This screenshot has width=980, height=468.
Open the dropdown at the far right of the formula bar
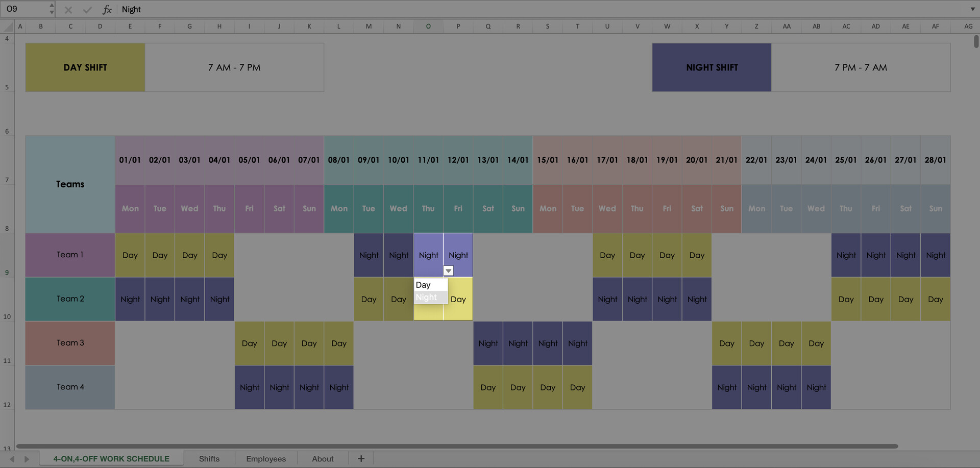[972, 9]
